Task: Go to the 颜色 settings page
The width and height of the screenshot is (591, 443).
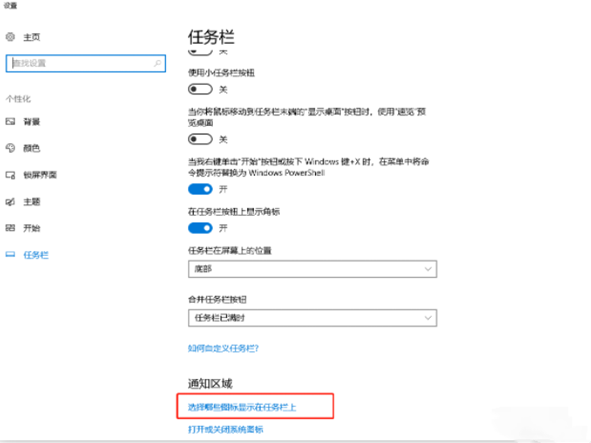Action: pyautogui.click(x=32, y=148)
